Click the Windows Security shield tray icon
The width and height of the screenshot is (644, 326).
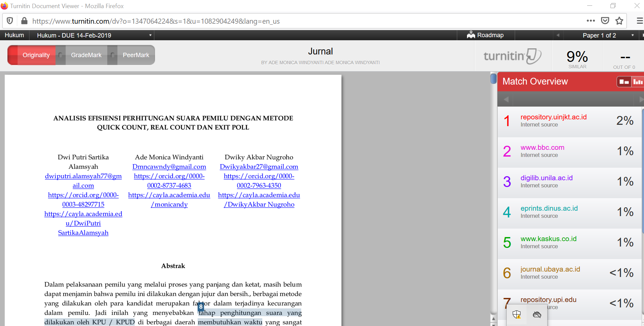(x=516, y=315)
